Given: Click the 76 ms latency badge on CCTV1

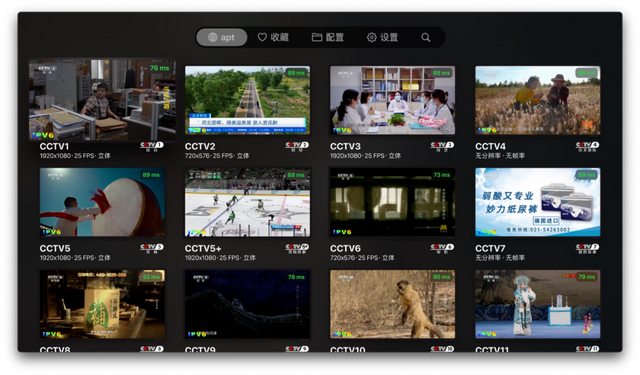Looking at the screenshot, I should (159, 68).
